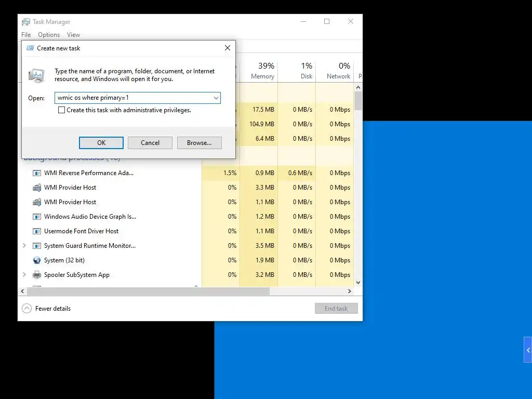The image size is (532, 399).
Task: Click the System (32 bit) process icon
Action: point(37,260)
